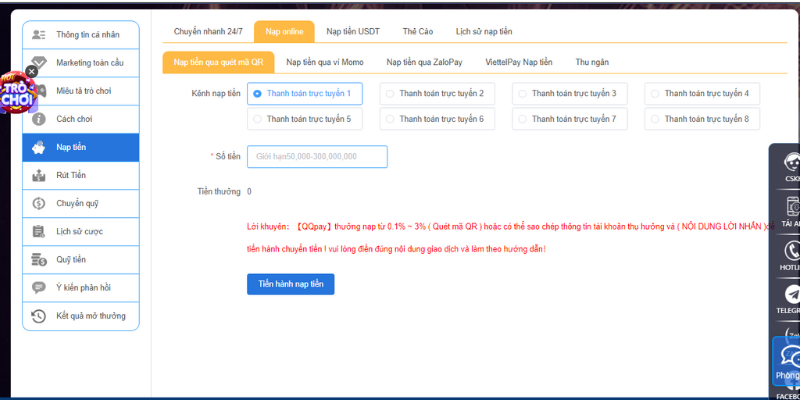The image size is (800, 400).
Task: Select Thanh toán trực tuyến 7 radio
Action: [521, 119]
